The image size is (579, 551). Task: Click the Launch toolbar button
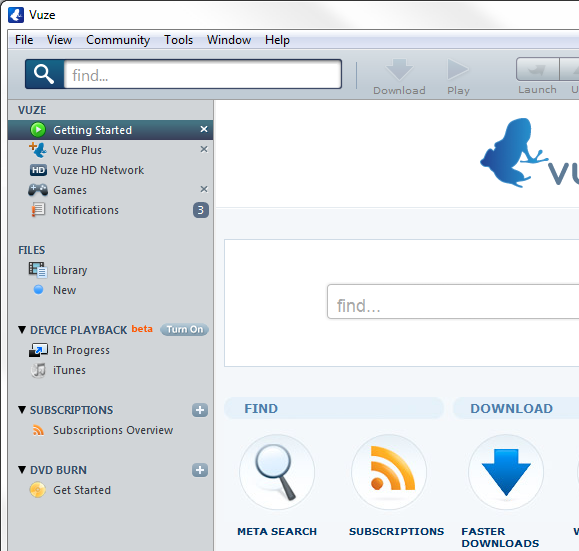(x=537, y=69)
